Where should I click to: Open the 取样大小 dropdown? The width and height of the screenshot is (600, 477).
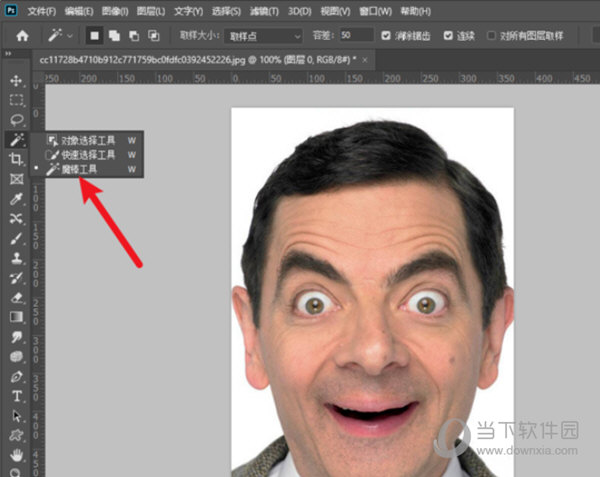point(265,35)
